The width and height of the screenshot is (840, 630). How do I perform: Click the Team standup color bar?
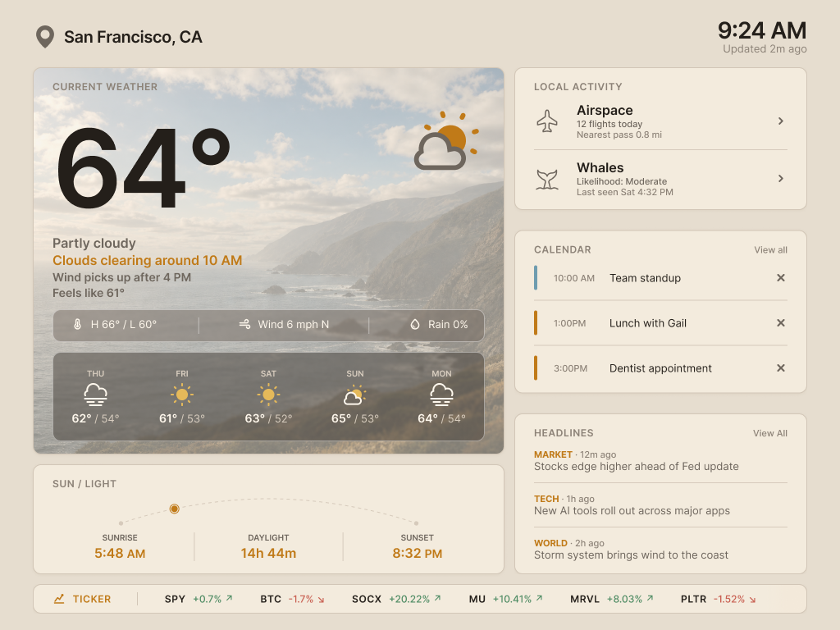(x=535, y=277)
